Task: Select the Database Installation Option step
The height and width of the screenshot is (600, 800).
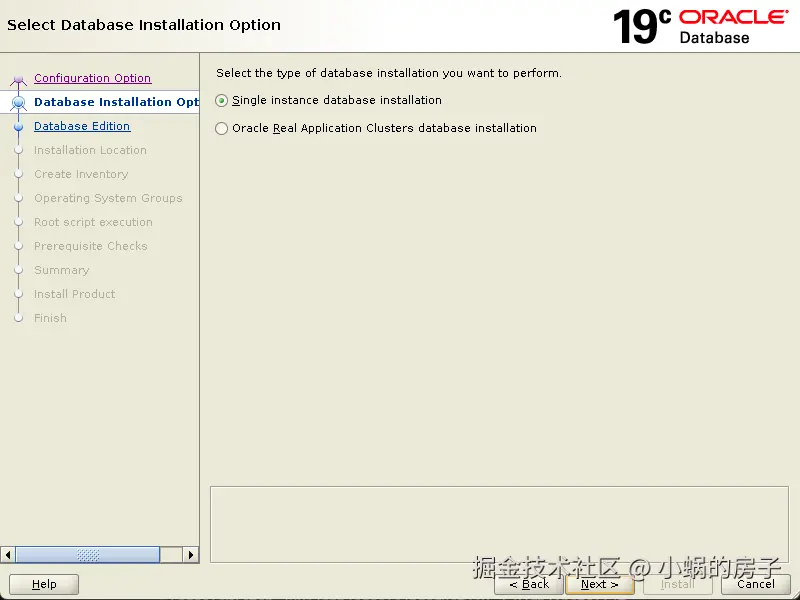Action: coord(116,102)
